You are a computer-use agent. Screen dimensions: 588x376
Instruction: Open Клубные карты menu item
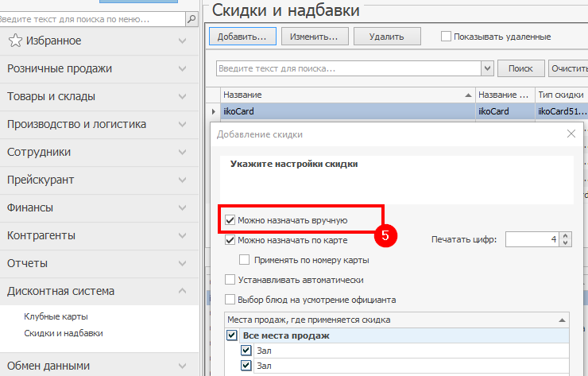(56, 316)
